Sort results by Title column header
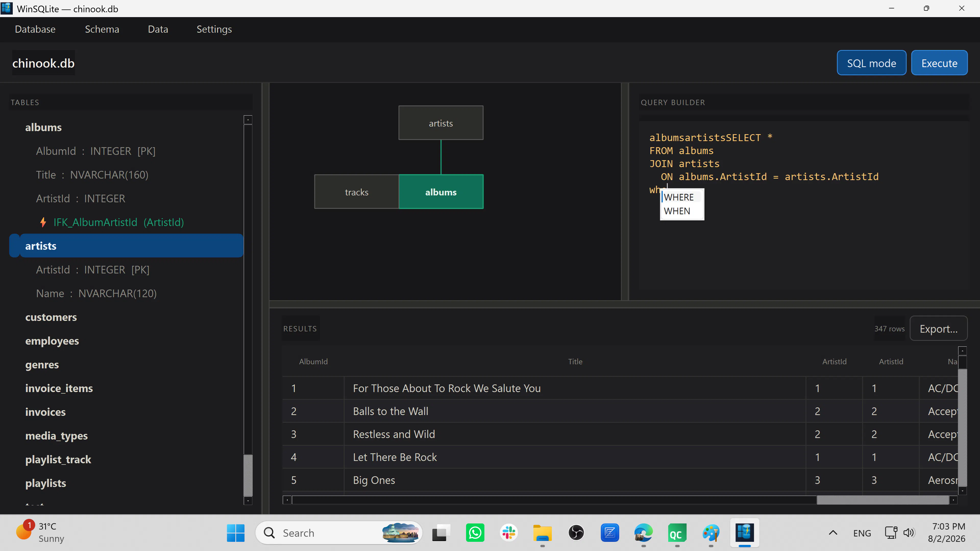This screenshot has height=551, width=980. click(575, 361)
